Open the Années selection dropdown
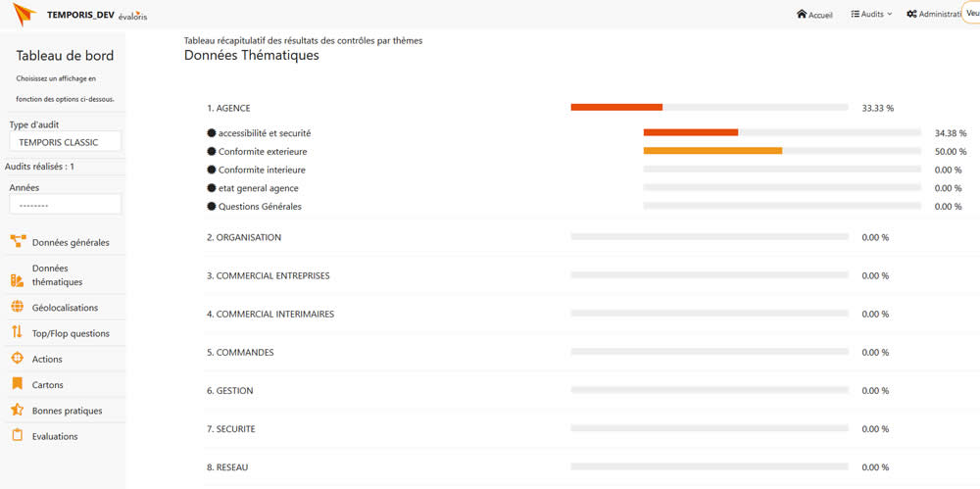980x489 pixels. tap(65, 204)
